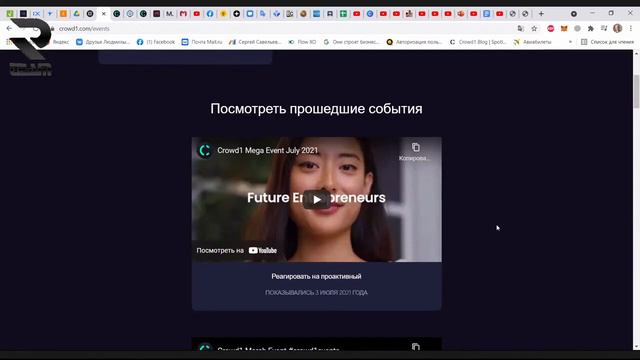This screenshot has height=360, width=640.
Task: Click the scrollbar down arrow
Action: click(x=636, y=347)
